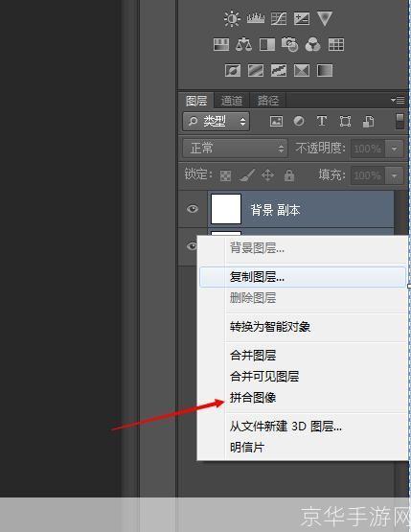Add a Curves adjustment layer
The image size is (411, 532).
[x=279, y=18]
